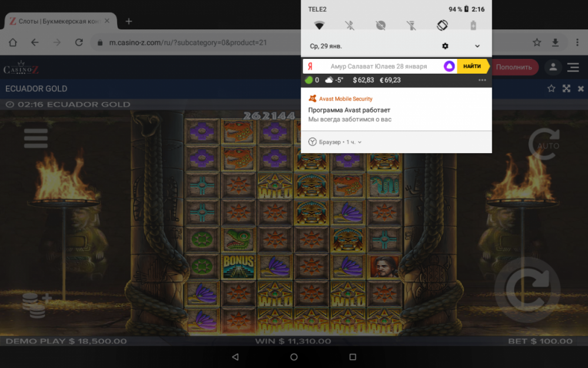
Task: Expand the quick settings panel chevron
Action: pos(477,45)
